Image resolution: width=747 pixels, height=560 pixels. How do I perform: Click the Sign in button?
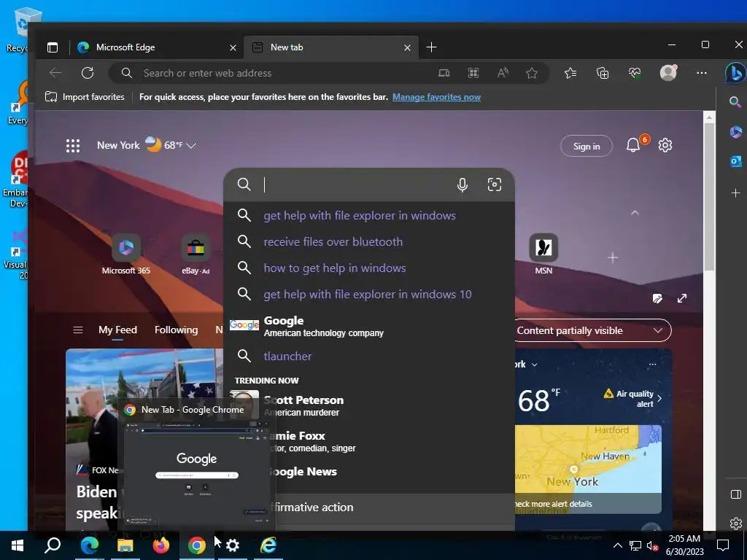point(587,146)
